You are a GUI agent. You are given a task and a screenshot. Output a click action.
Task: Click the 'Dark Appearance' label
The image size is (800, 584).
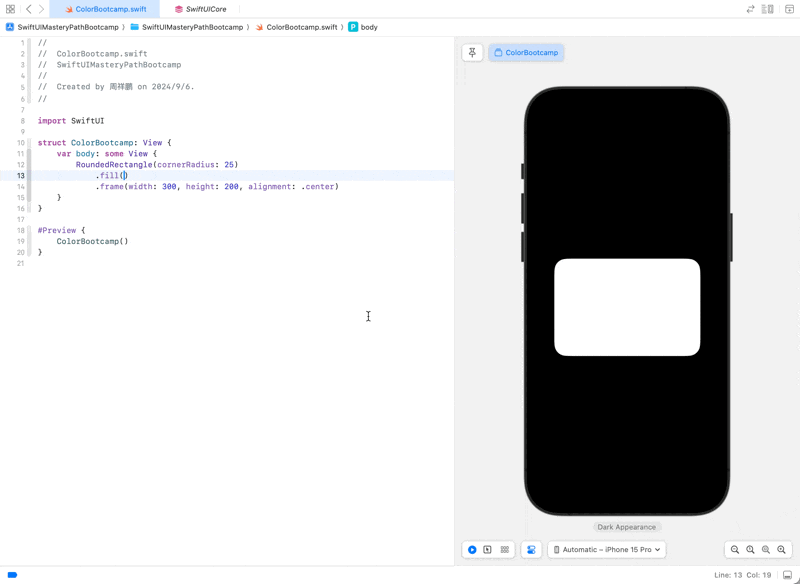[x=627, y=527]
